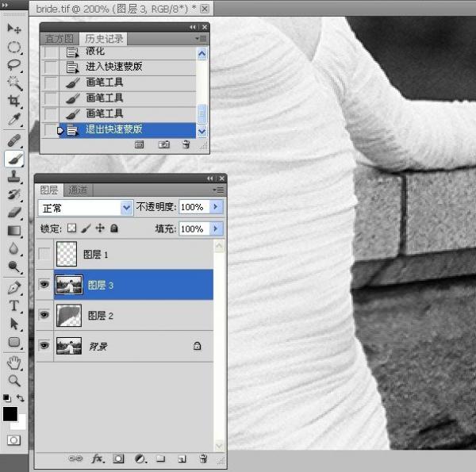Select the Zoom tool
The width and height of the screenshot is (476, 472).
point(14,381)
